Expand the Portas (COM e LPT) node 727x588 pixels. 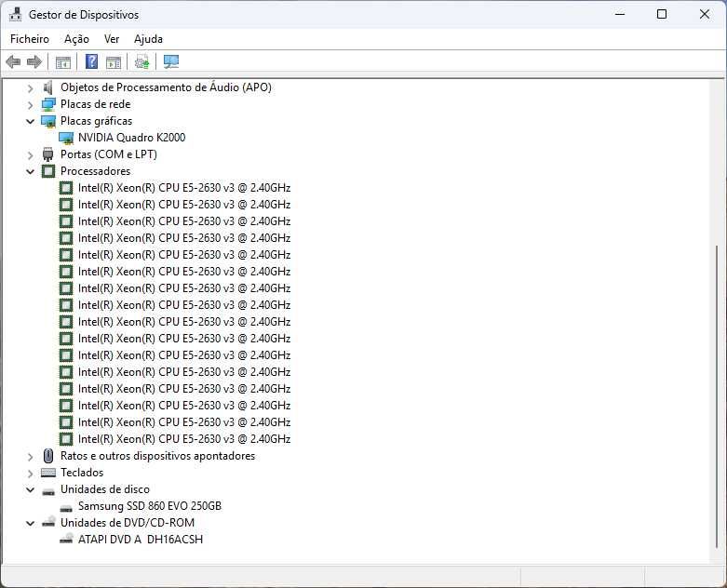click(x=30, y=154)
